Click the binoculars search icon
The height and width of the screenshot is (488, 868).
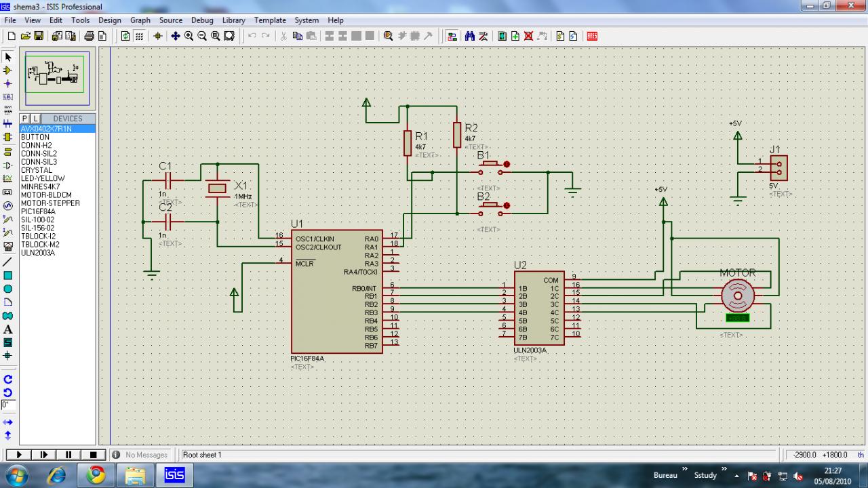[470, 36]
